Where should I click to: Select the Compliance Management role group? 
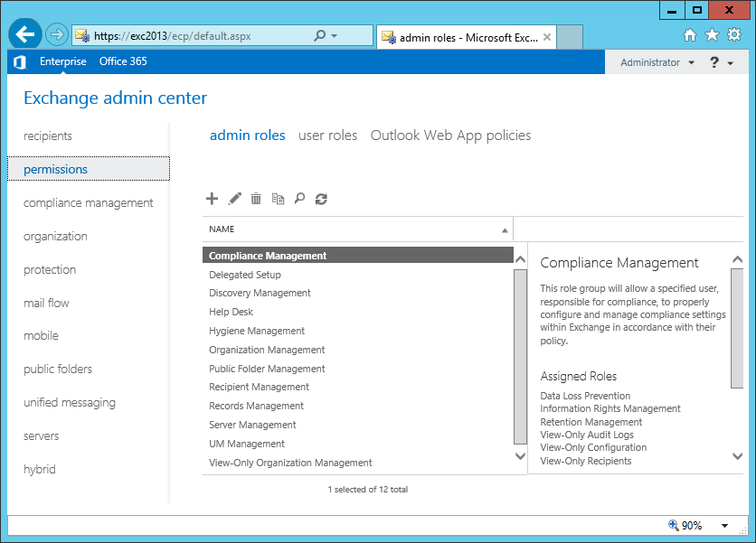pos(358,256)
